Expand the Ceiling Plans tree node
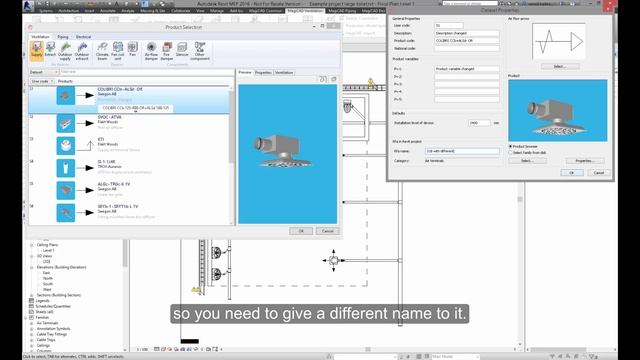The width and height of the screenshot is (640, 360). coord(31,245)
